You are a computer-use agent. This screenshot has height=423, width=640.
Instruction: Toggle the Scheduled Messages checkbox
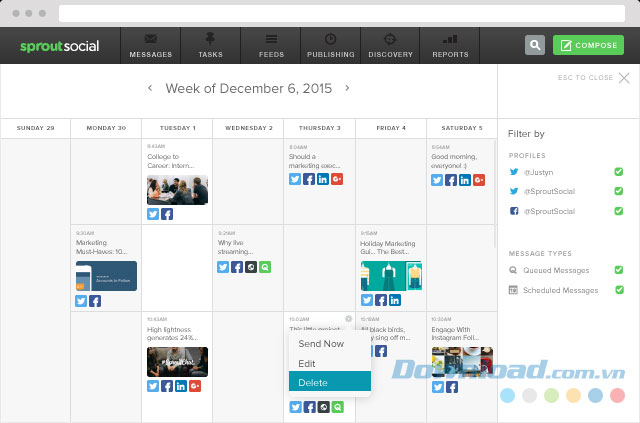[x=619, y=290]
